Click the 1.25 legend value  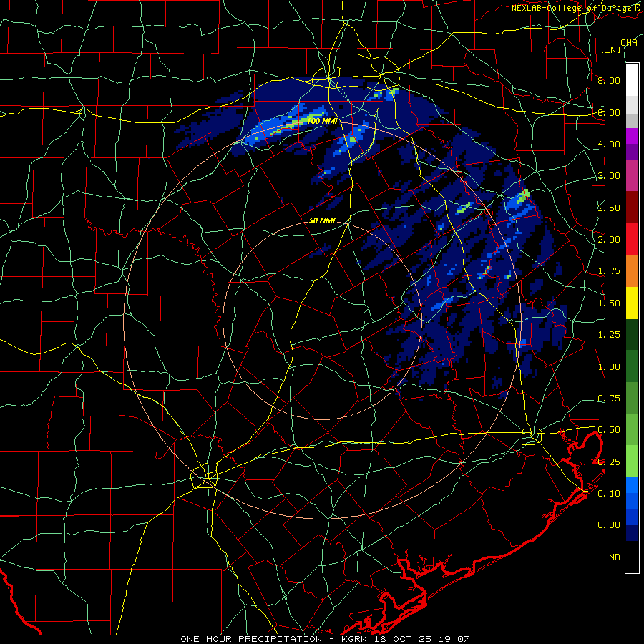pyautogui.click(x=609, y=335)
